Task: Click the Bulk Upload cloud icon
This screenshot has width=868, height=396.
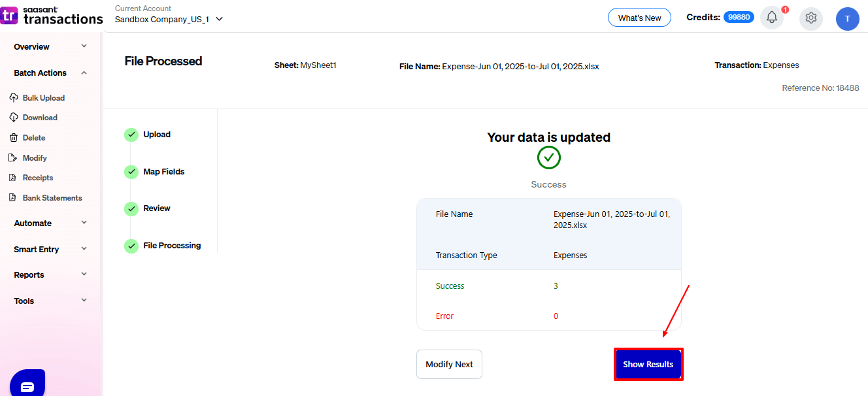Action: (14, 98)
